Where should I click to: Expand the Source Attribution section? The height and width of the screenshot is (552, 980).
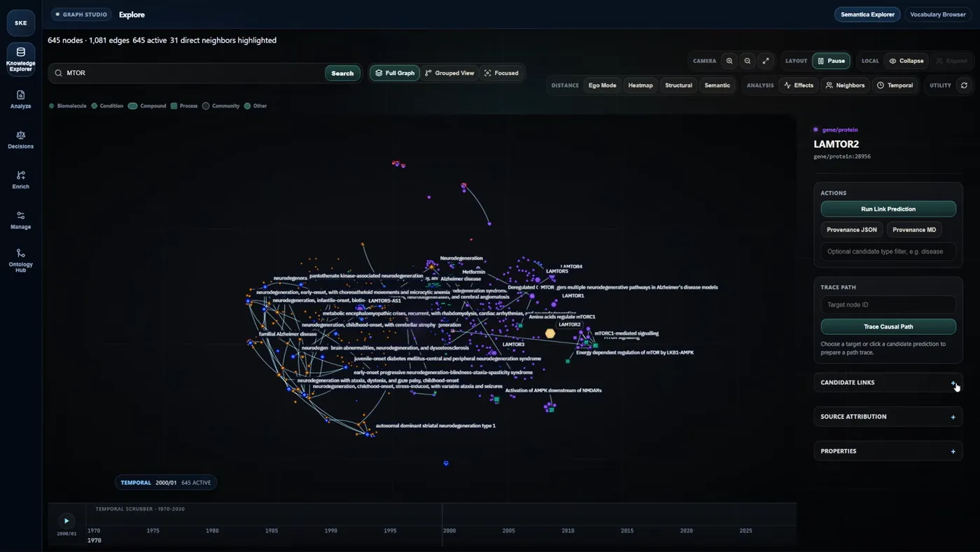point(888,417)
